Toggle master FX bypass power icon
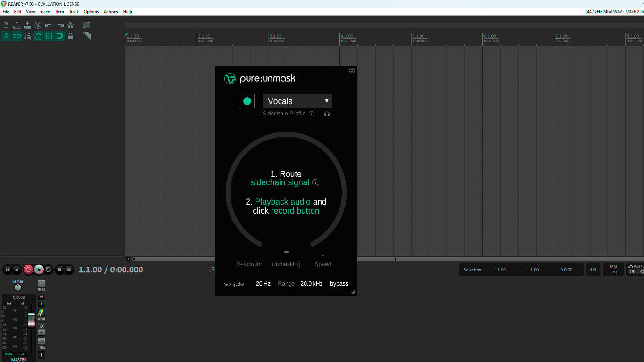The height and width of the screenshot is (362, 644). (x=41, y=332)
